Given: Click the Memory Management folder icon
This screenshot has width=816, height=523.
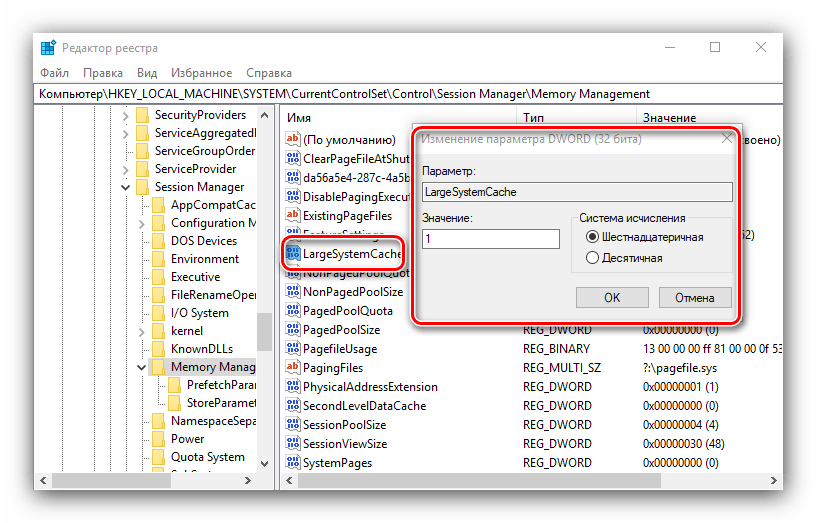Looking at the screenshot, I should tap(158, 367).
